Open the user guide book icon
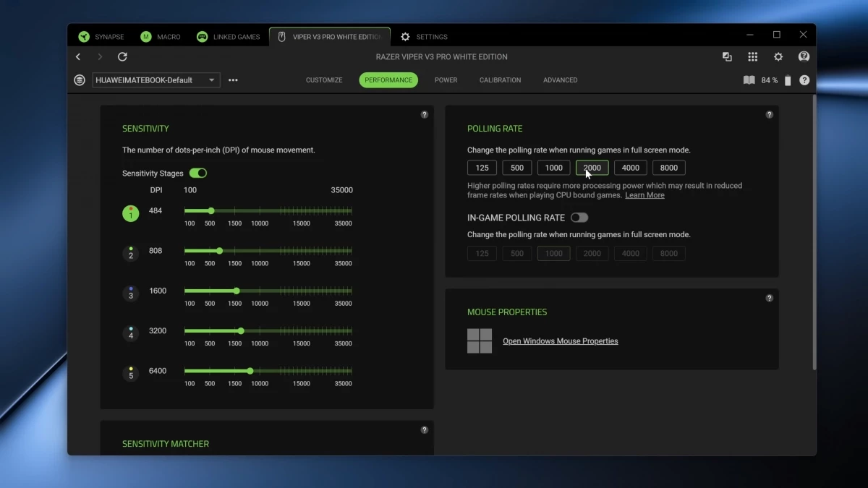This screenshot has width=868, height=488. click(x=749, y=80)
